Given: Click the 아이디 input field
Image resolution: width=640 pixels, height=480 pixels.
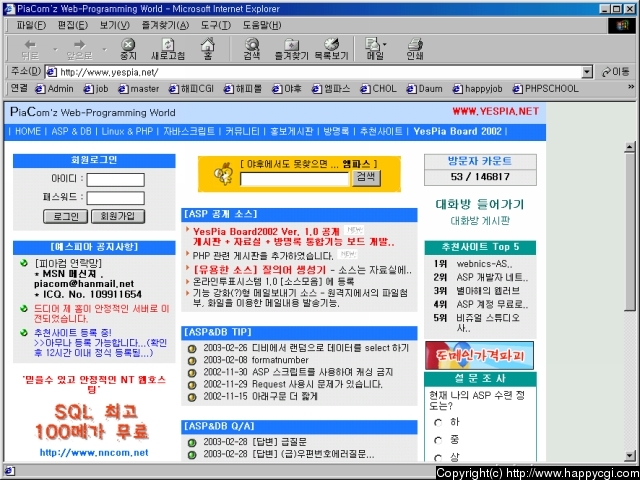Looking at the screenshot, I should coord(116,180).
